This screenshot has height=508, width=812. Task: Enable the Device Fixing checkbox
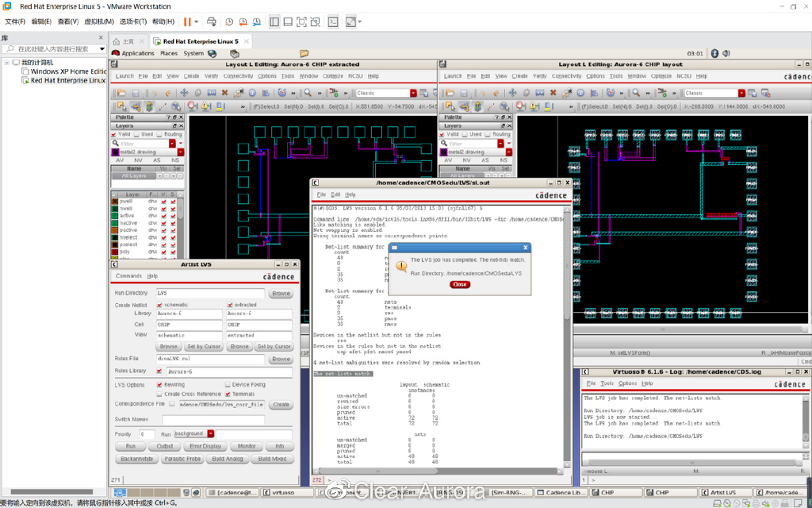pyautogui.click(x=228, y=385)
